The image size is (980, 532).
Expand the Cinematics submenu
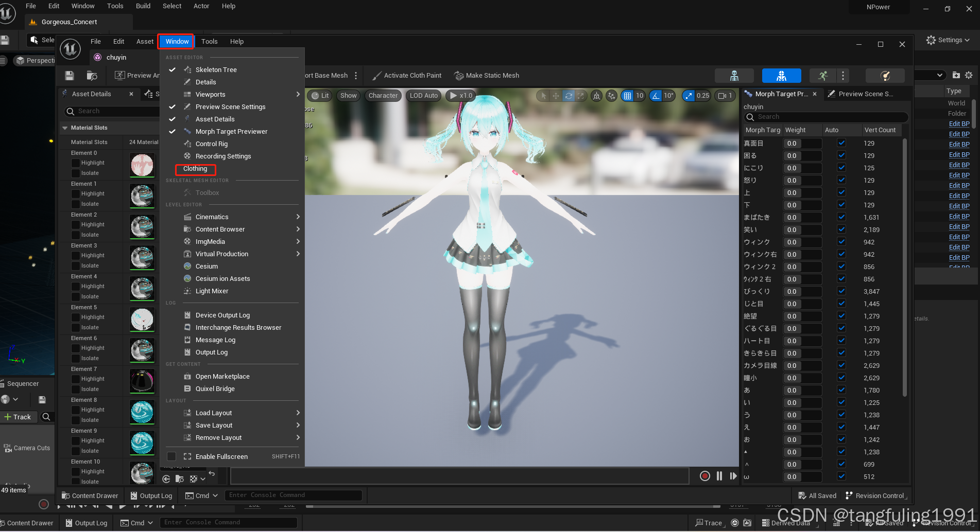pos(232,217)
